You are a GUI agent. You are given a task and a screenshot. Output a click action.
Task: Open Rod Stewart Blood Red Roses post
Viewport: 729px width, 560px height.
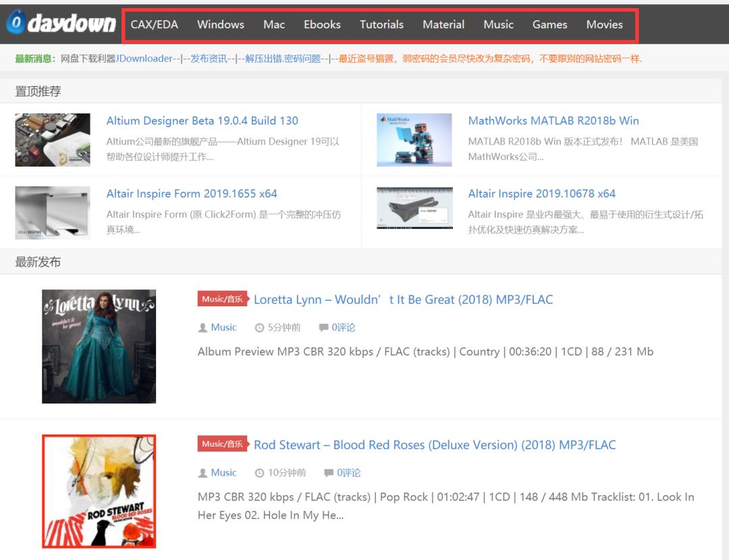[435, 445]
